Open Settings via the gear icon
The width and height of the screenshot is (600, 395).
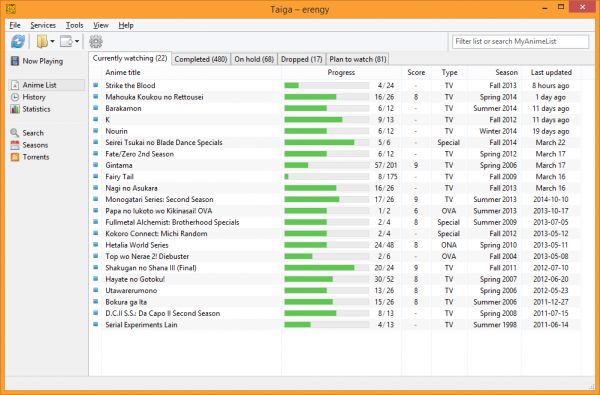tap(96, 41)
